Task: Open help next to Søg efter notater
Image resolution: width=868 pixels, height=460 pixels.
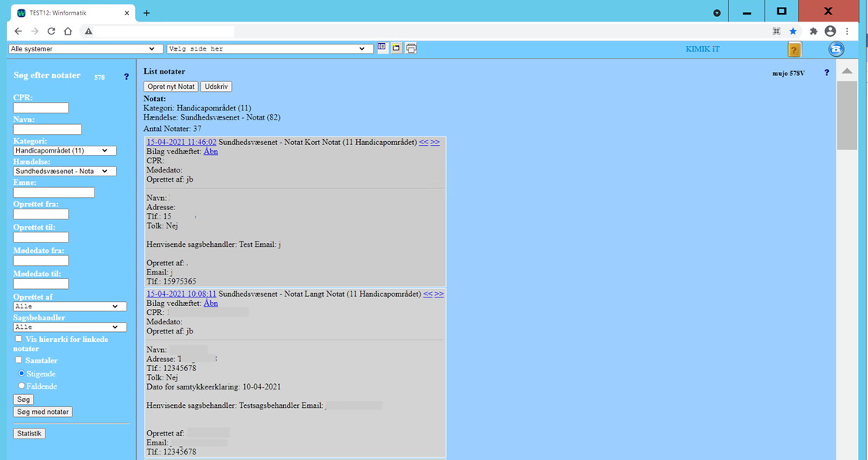Action: 126,77
